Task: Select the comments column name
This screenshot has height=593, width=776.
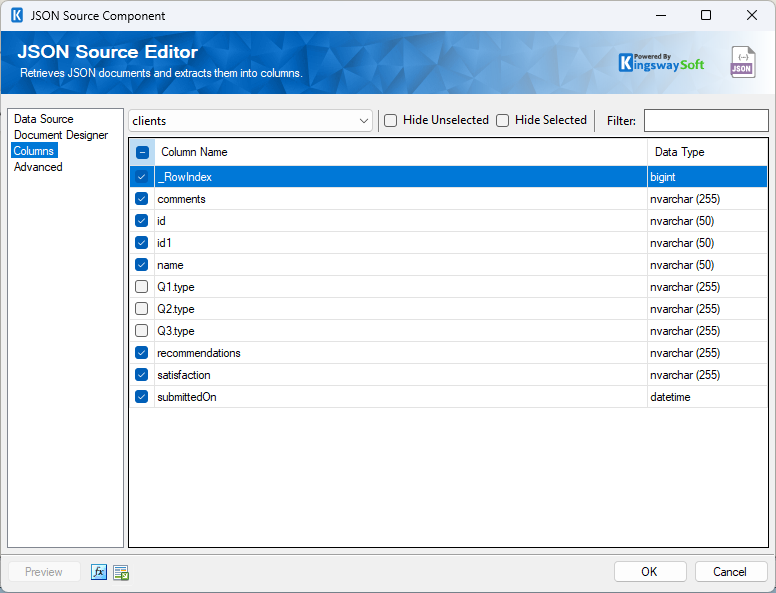Action: click(181, 198)
